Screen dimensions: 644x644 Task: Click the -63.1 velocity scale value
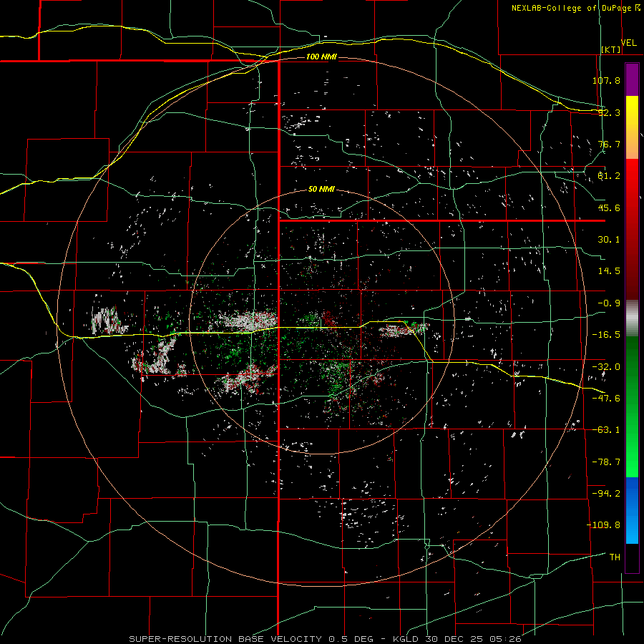[606, 430]
